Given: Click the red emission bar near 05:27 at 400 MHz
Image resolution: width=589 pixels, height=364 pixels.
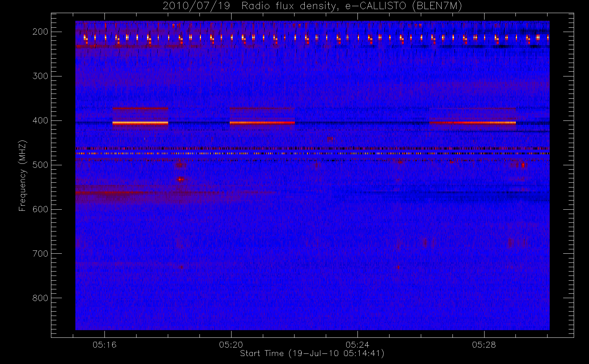Looking at the screenshot, I should coord(473,123).
